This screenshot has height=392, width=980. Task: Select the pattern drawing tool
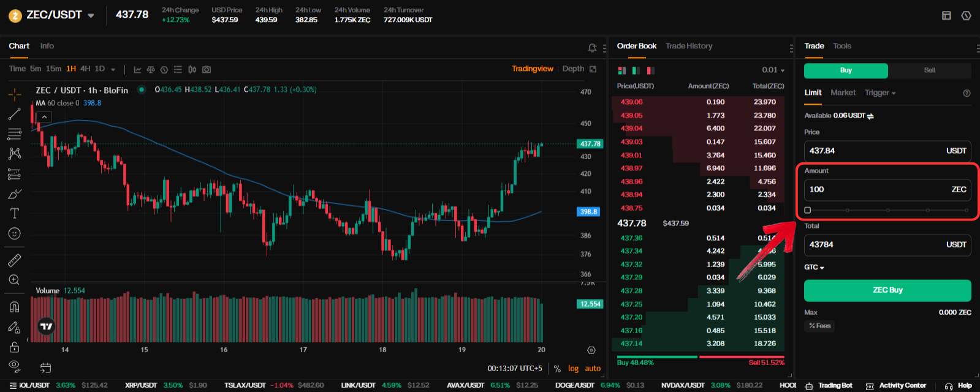pyautogui.click(x=15, y=154)
